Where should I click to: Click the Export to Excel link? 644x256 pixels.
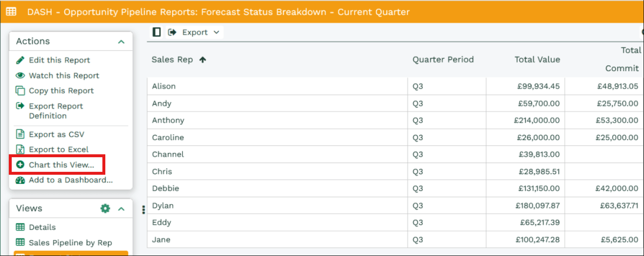[59, 149]
